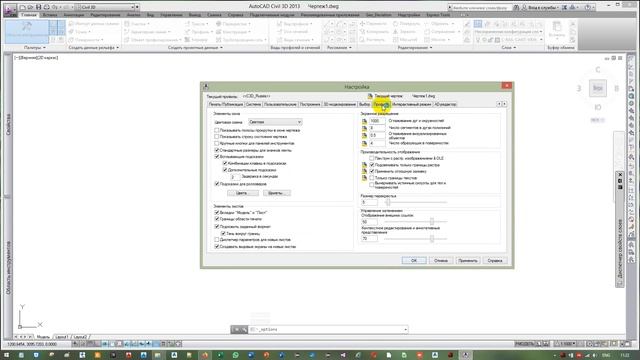Enable drawing status bar display checkbox

217,137
